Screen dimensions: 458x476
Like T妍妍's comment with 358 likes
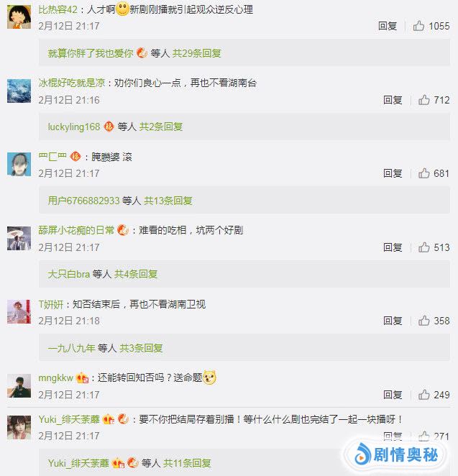pyautogui.click(x=424, y=321)
